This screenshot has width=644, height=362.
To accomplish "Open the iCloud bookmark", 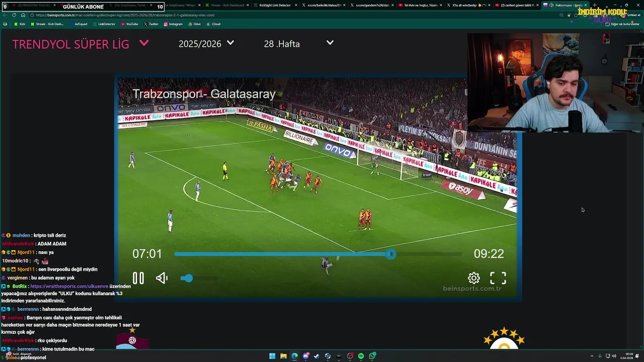I will pyautogui.click(x=213, y=24).
